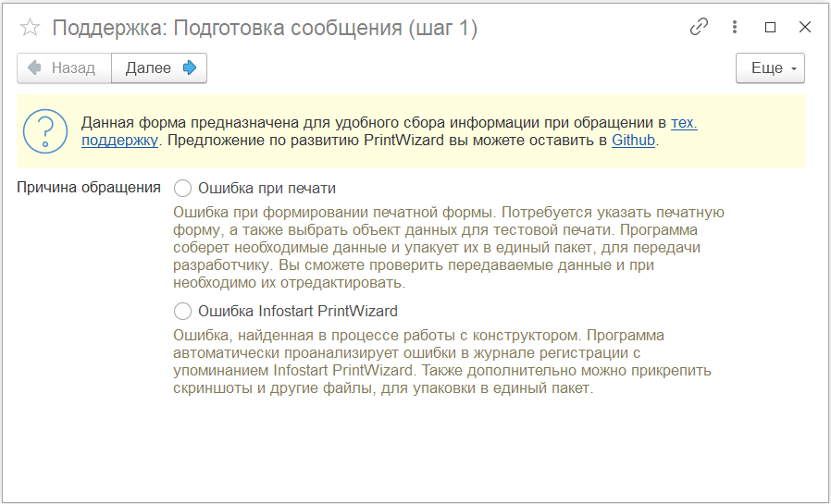Expand the Еще dropdown menu
Viewport: 831px width, 504px height.
click(770, 68)
